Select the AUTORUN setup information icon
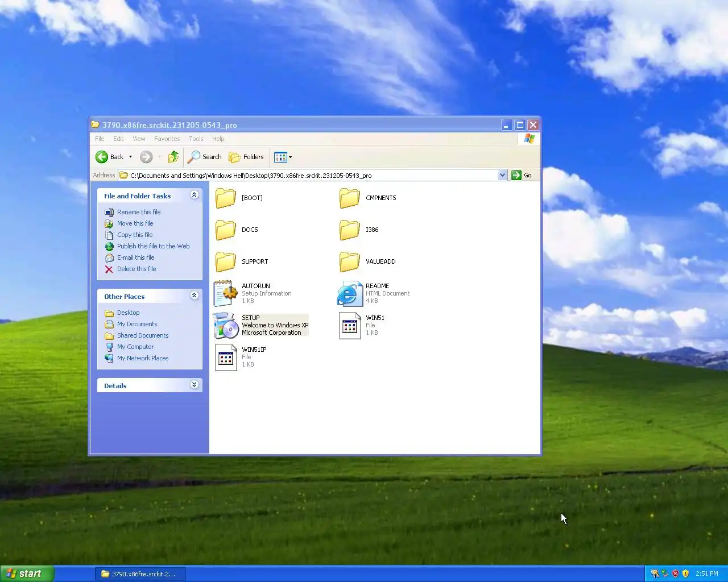728x582 pixels. (x=226, y=293)
